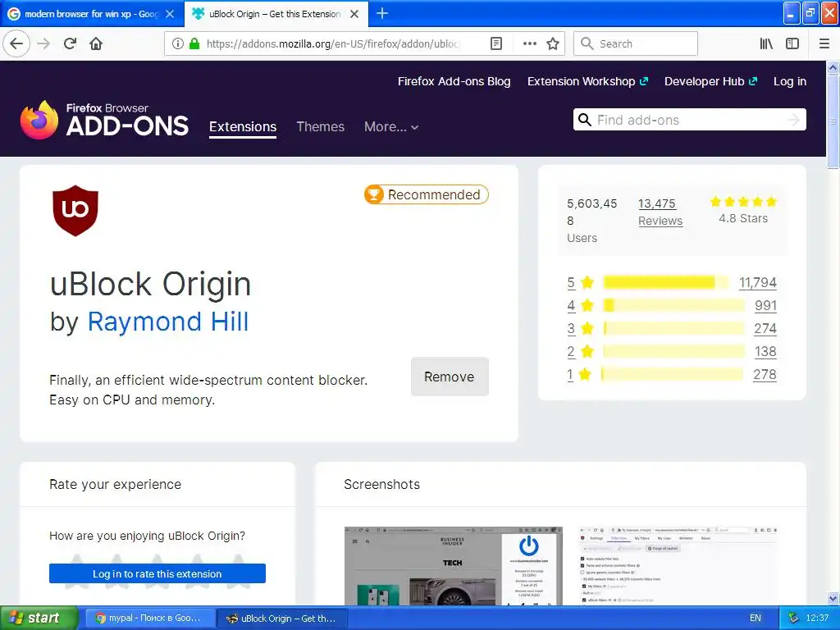This screenshot has width=840, height=630.
Task: Open the 11,794 five-star reviews count
Action: [757, 282]
